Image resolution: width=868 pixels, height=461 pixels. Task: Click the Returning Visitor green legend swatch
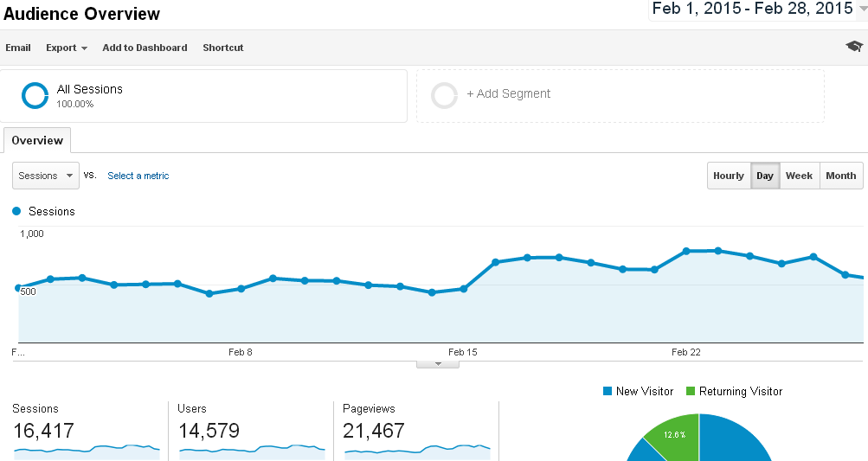[691, 391]
